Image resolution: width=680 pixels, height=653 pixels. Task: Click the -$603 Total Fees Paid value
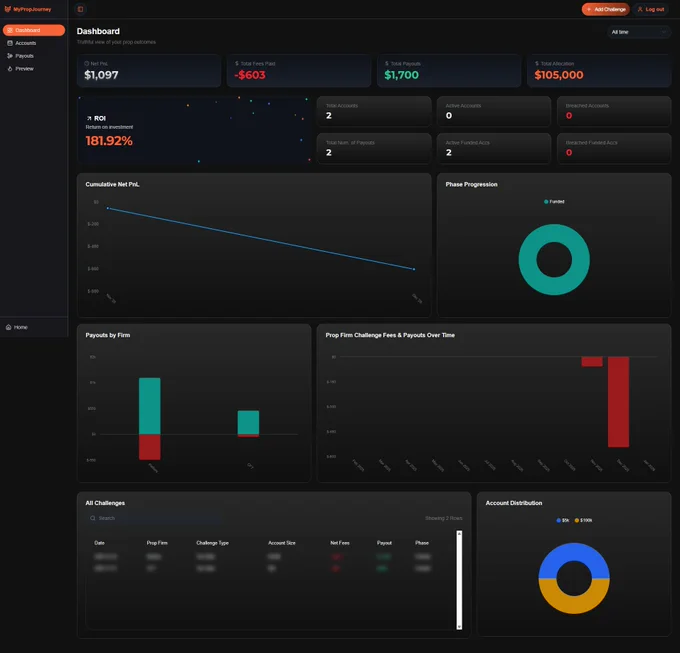pyautogui.click(x=250, y=75)
